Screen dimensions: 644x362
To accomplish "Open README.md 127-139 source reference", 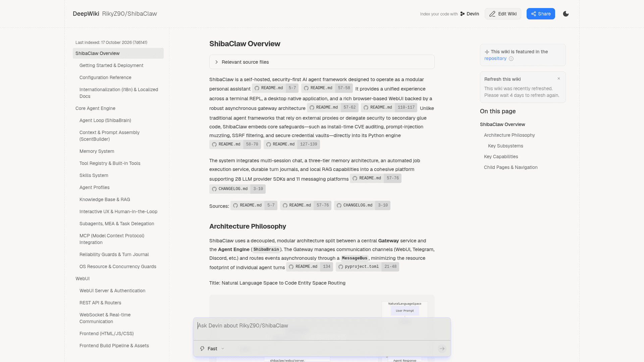I will [x=292, y=144].
